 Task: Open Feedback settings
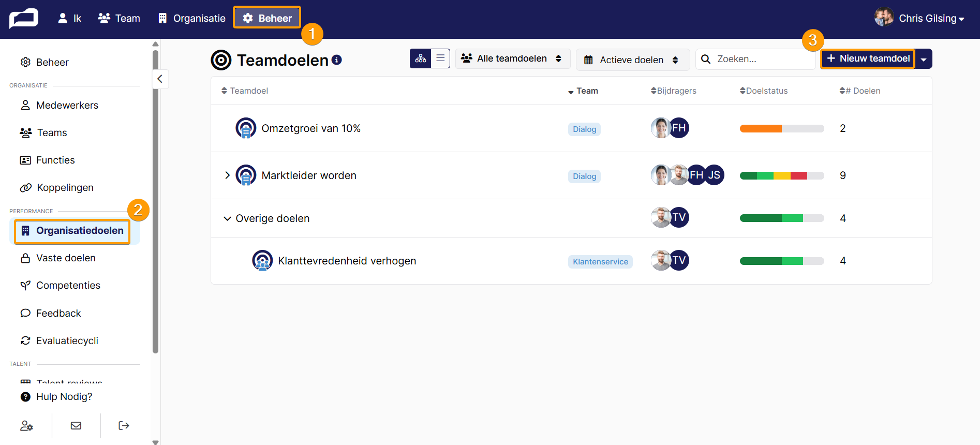point(51,313)
